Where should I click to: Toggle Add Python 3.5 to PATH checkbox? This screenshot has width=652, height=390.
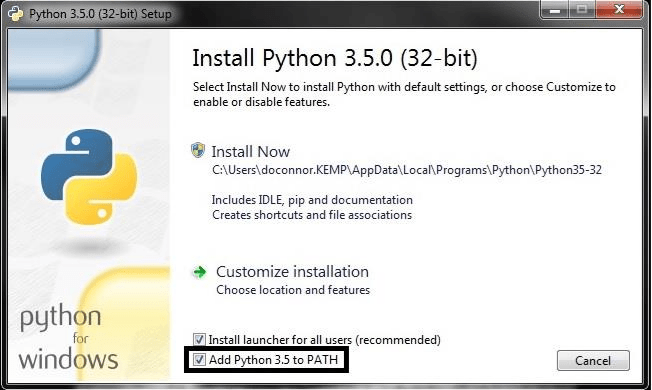[199, 359]
